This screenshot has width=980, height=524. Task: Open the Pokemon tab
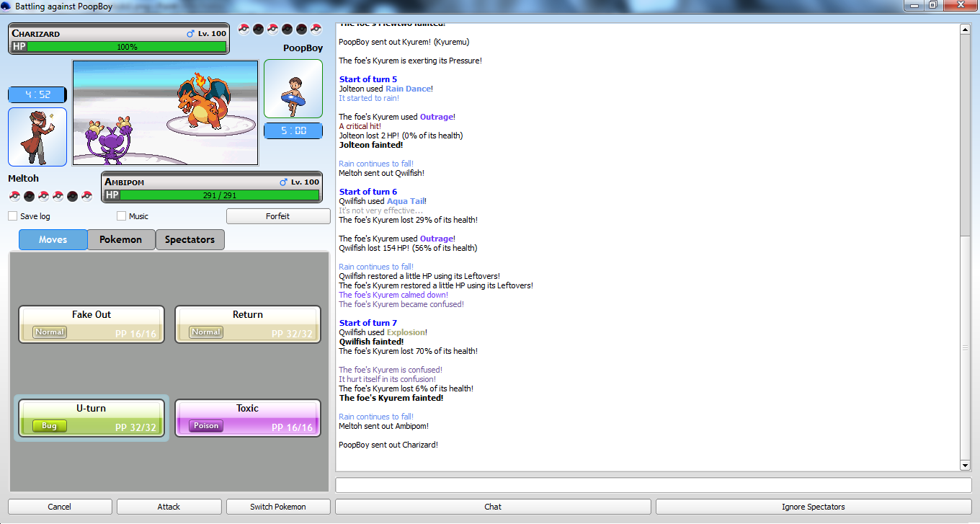[121, 239]
